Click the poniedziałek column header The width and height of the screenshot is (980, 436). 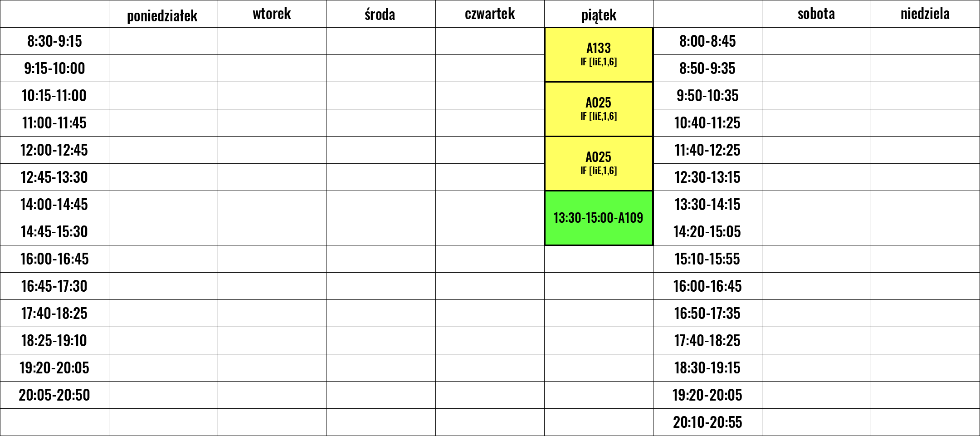[163, 14]
